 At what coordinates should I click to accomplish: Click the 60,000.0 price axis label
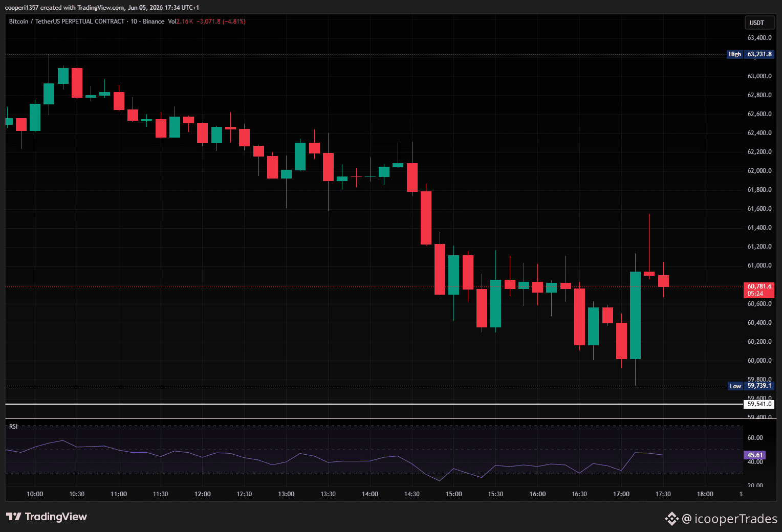tap(759, 361)
